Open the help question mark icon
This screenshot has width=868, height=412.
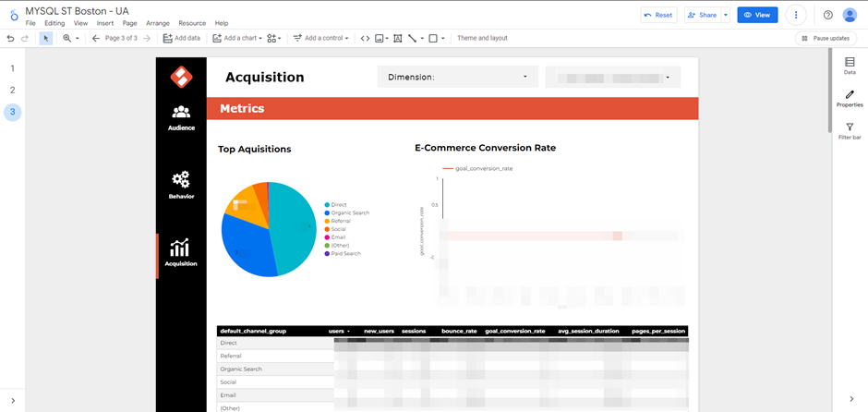tap(828, 16)
